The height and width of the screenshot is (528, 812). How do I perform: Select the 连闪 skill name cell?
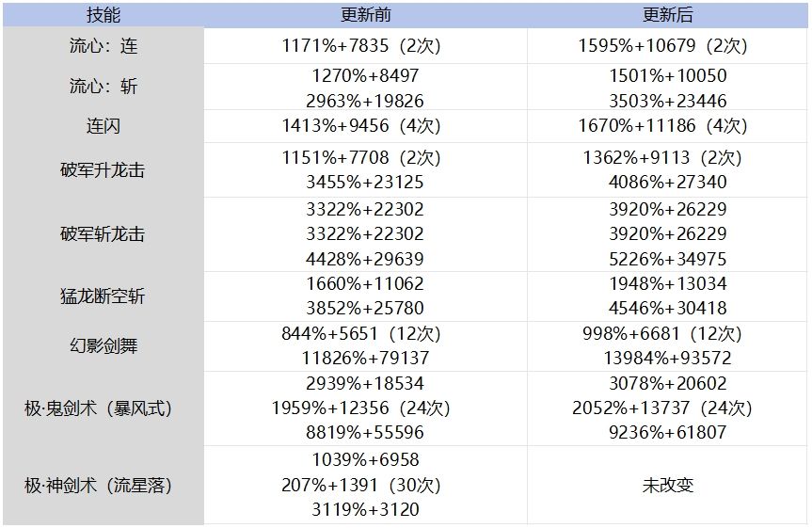(103, 126)
